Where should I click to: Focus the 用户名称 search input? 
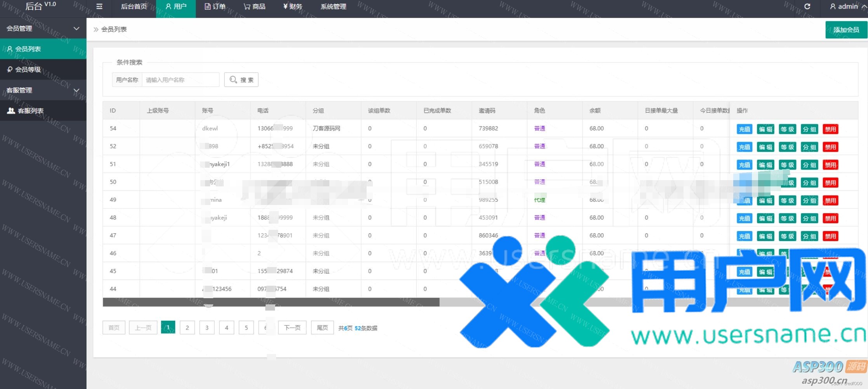pyautogui.click(x=181, y=80)
